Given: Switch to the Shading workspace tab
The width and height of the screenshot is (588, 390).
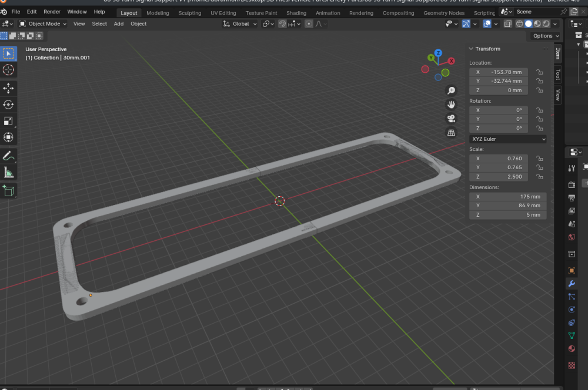Looking at the screenshot, I should pyautogui.click(x=296, y=13).
